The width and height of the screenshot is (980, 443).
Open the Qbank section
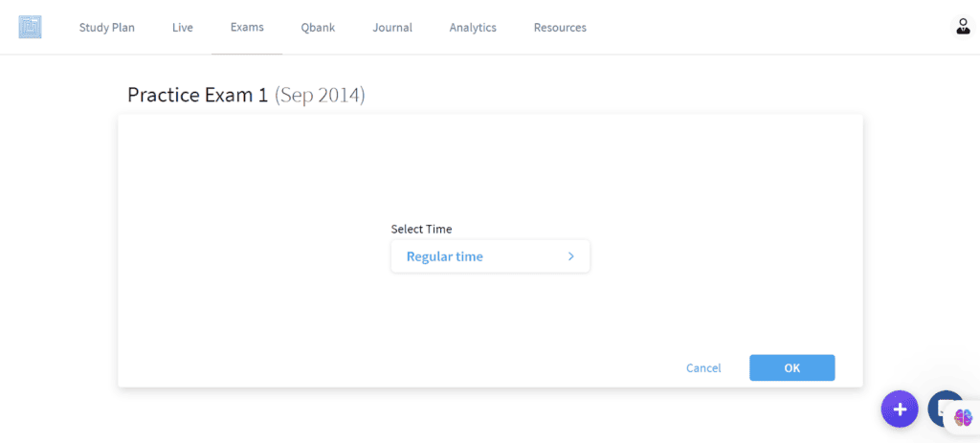click(318, 28)
